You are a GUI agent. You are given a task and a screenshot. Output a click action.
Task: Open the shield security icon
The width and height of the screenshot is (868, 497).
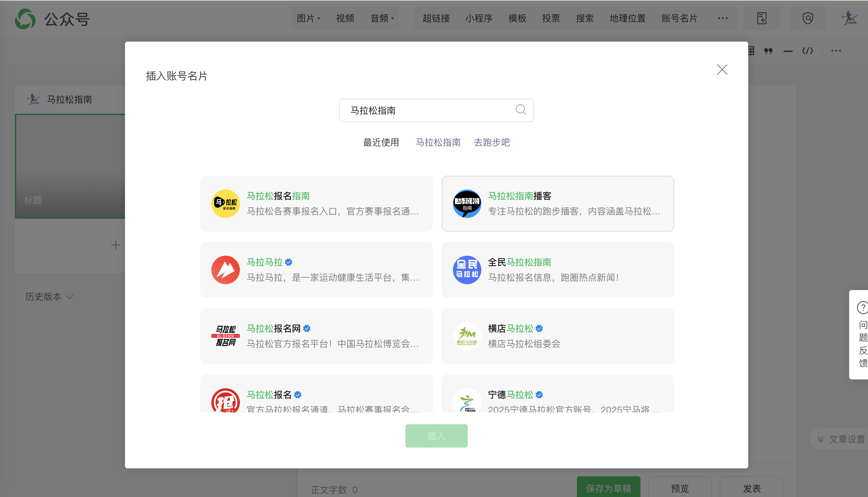point(807,18)
